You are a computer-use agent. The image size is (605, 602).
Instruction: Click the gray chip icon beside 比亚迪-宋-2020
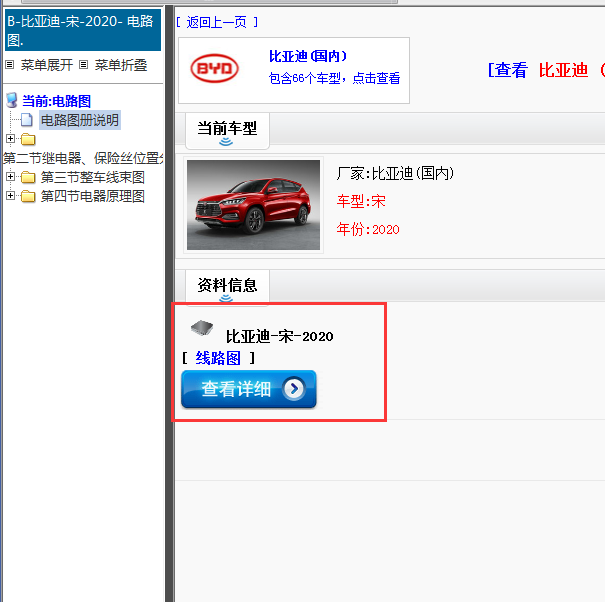click(202, 328)
